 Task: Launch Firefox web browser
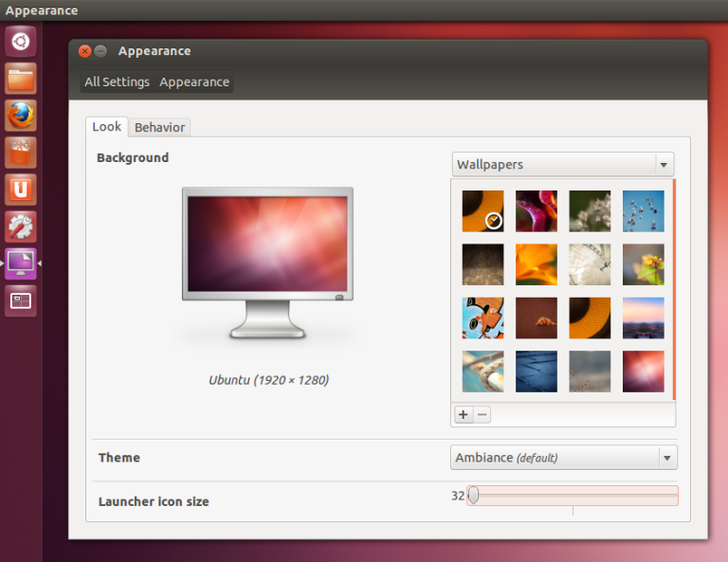pos(21,116)
